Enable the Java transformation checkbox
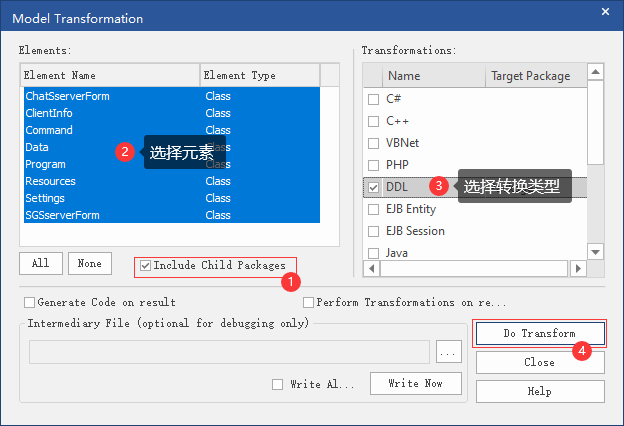Screen dimensions: 624x426 (x=373, y=253)
